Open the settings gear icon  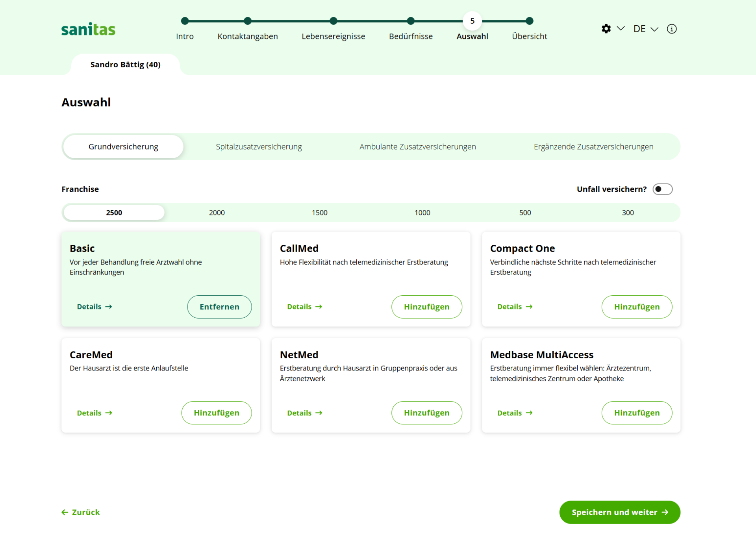point(606,29)
